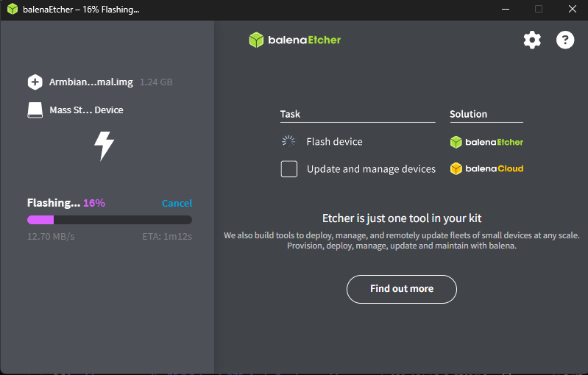Click the app icon in title bar
This screenshot has height=375, width=588.
(13, 10)
